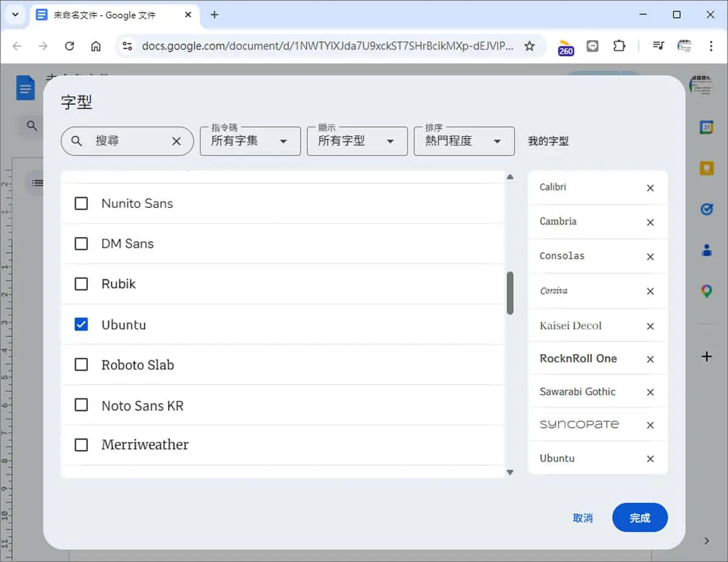Remove Calibri from my fonts list
This screenshot has width=728, height=562.
(650, 188)
